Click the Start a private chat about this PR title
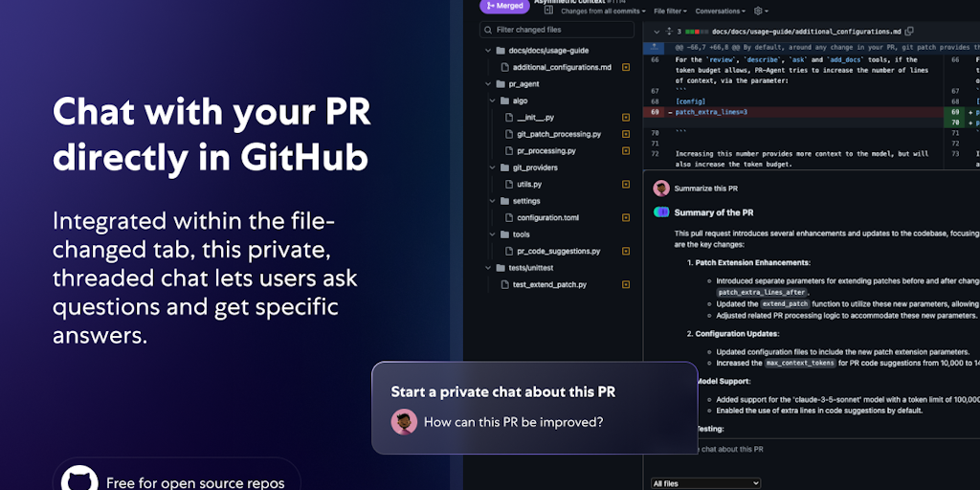 pos(503,391)
